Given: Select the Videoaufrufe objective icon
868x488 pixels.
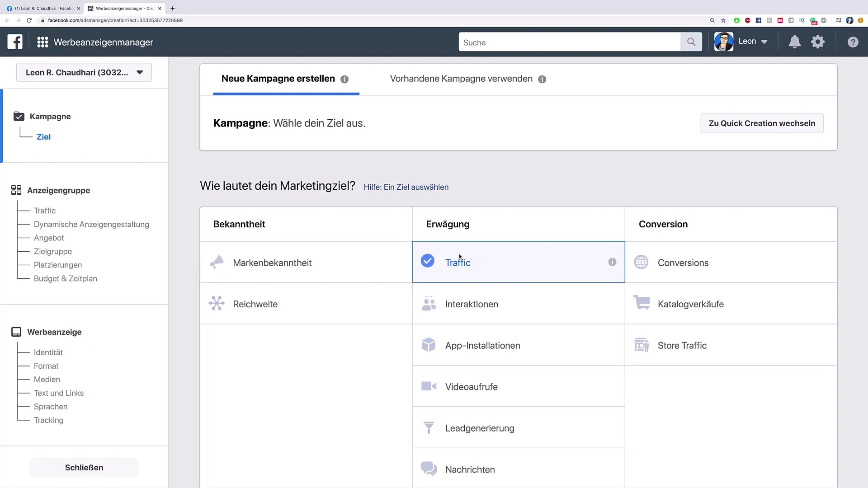Looking at the screenshot, I should pyautogui.click(x=428, y=386).
